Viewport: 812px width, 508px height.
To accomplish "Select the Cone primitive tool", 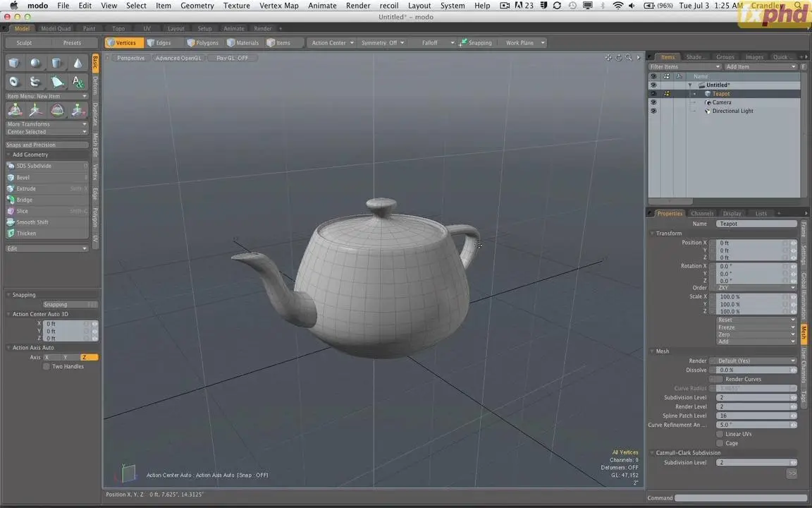I will click(78, 64).
